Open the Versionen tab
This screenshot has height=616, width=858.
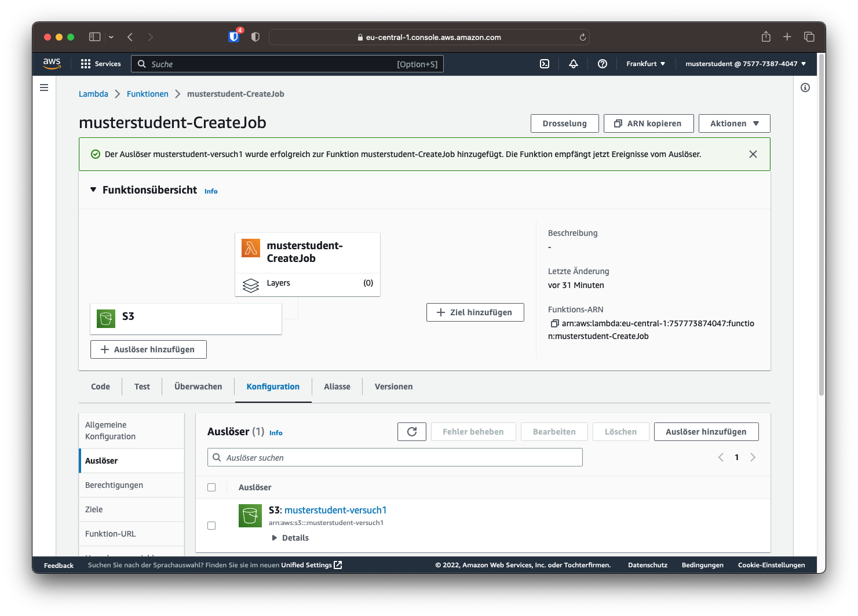click(393, 387)
